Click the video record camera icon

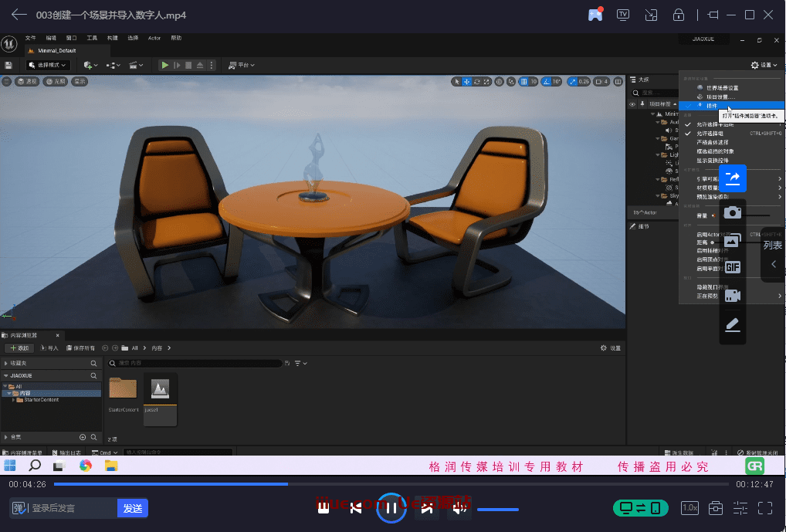[732, 295]
